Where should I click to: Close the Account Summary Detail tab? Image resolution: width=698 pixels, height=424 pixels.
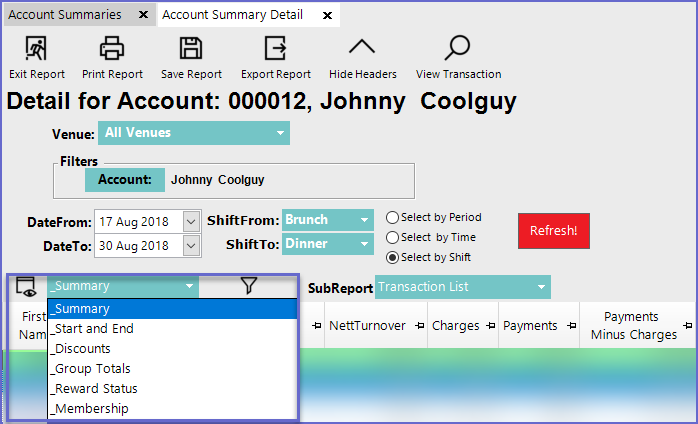click(326, 15)
